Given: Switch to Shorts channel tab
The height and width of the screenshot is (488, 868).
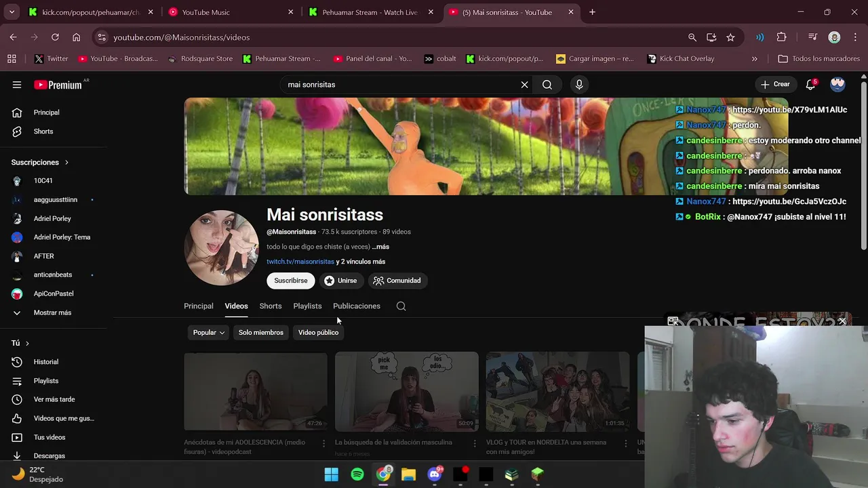Looking at the screenshot, I should 271,306.
